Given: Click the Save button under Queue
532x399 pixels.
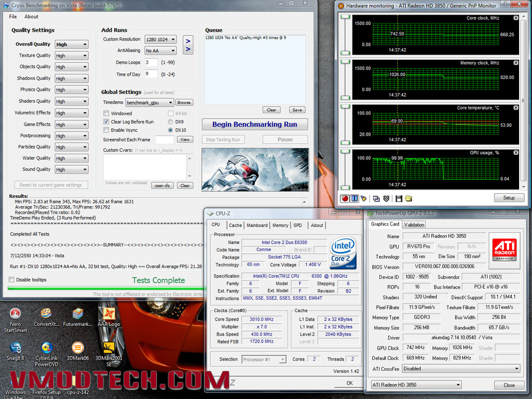Looking at the screenshot, I should click(297, 110).
